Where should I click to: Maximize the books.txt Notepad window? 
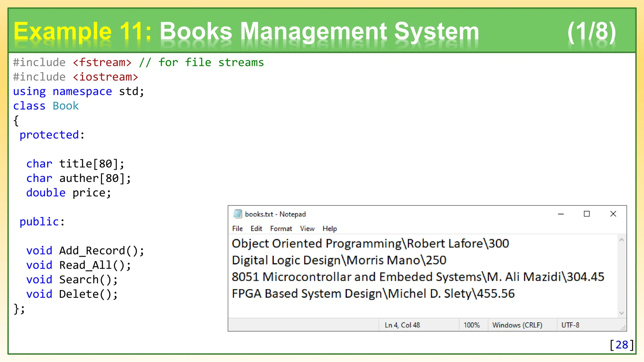[x=587, y=214]
